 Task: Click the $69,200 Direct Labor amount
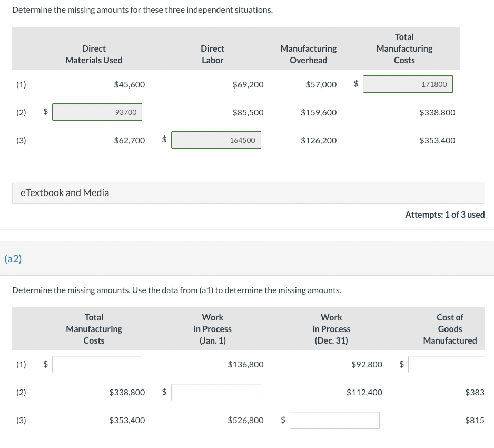pos(248,84)
